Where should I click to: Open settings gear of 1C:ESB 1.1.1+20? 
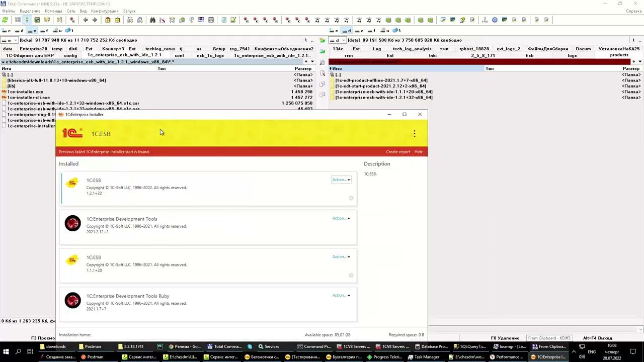pos(351,275)
